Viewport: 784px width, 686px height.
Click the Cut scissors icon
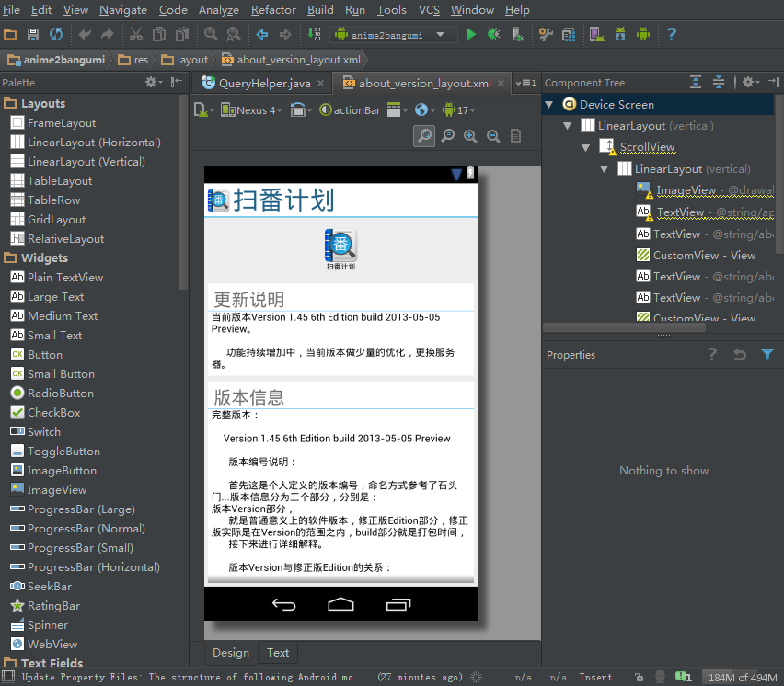click(135, 34)
